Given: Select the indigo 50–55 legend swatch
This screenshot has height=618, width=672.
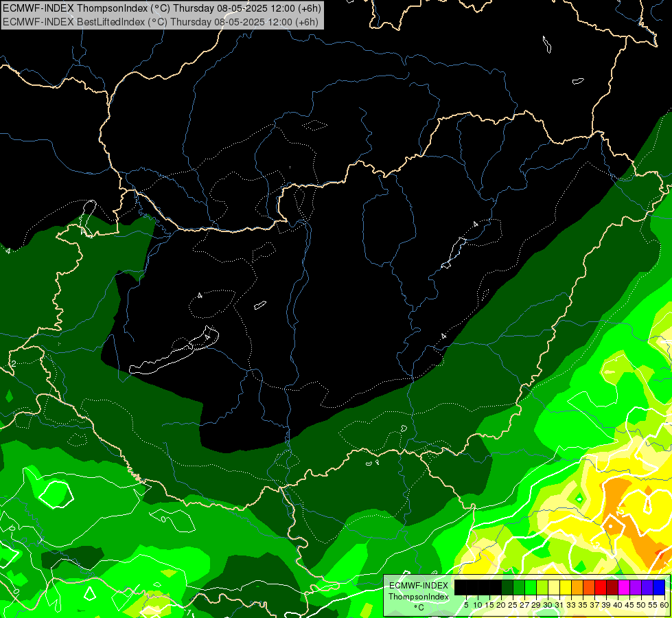Looking at the screenshot, I should point(647,587).
